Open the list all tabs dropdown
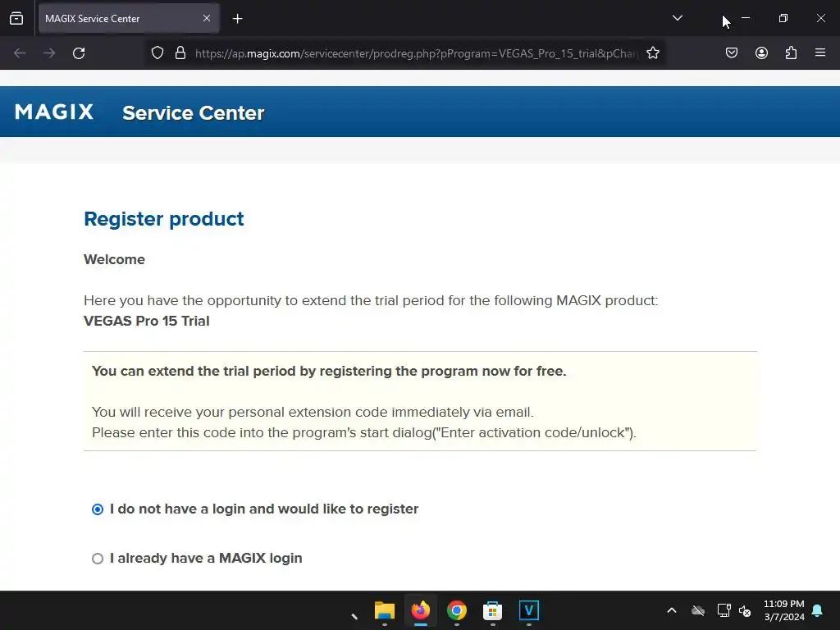The image size is (840, 630). [677, 18]
